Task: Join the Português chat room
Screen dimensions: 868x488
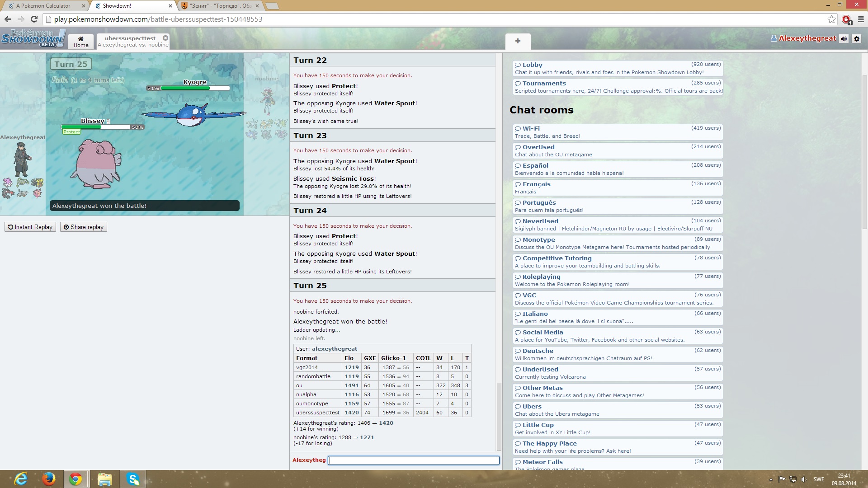Action: tap(618, 206)
